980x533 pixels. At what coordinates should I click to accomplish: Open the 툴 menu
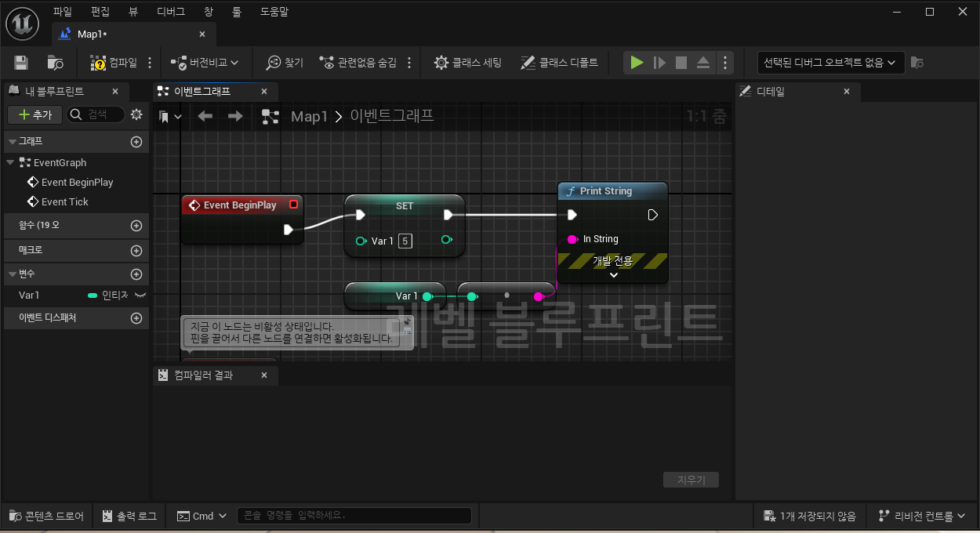click(237, 12)
